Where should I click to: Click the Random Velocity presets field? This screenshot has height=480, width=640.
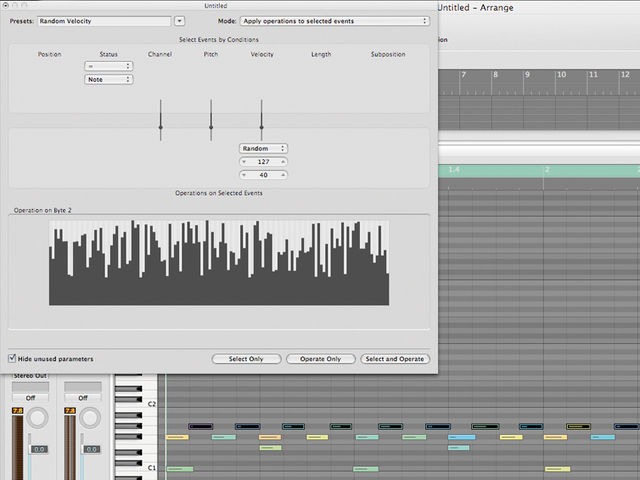pyautogui.click(x=104, y=21)
